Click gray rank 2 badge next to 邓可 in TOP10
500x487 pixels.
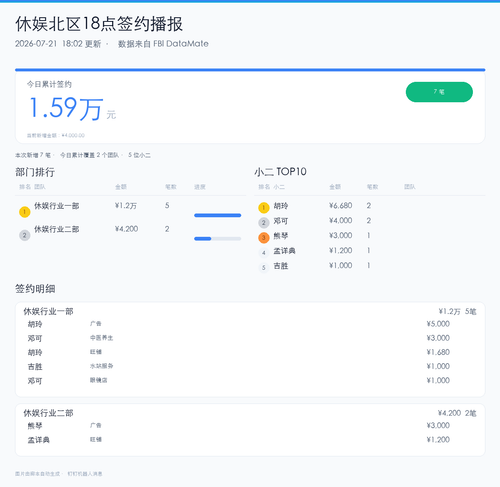(264, 223)
